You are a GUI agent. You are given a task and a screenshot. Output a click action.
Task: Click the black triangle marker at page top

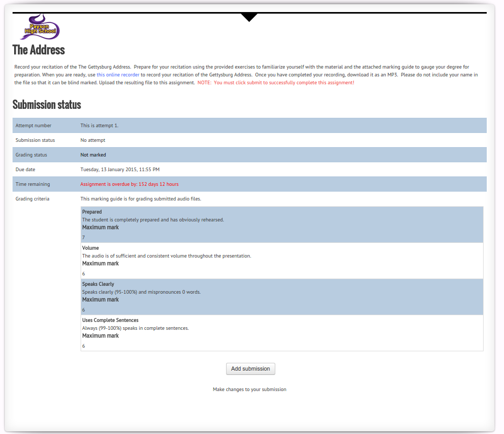coord(249,17)
